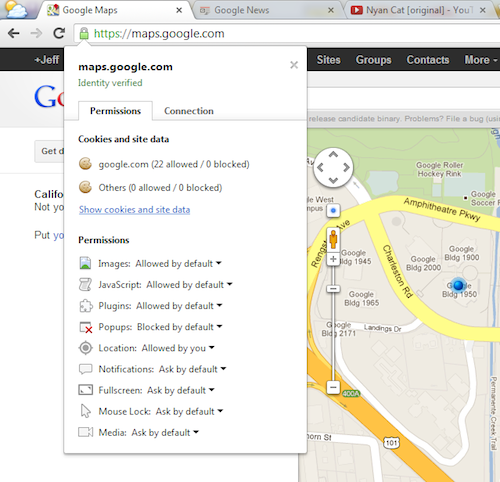Open Location Allowed by you dropdown
The height and width of the screenshot is (482, 500).
tap(178, 348)
